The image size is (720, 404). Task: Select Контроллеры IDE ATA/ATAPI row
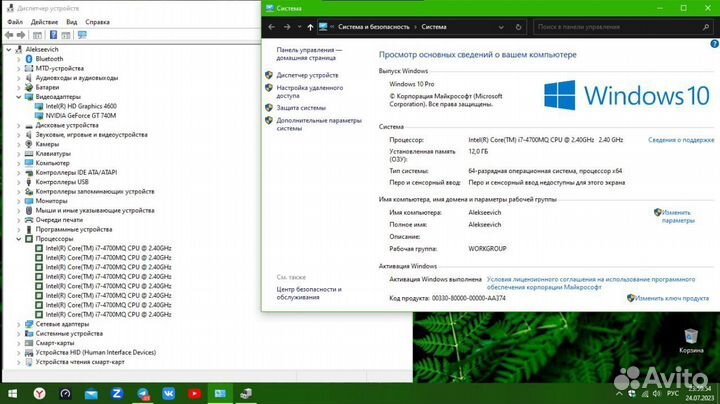(x=76, y=173)
